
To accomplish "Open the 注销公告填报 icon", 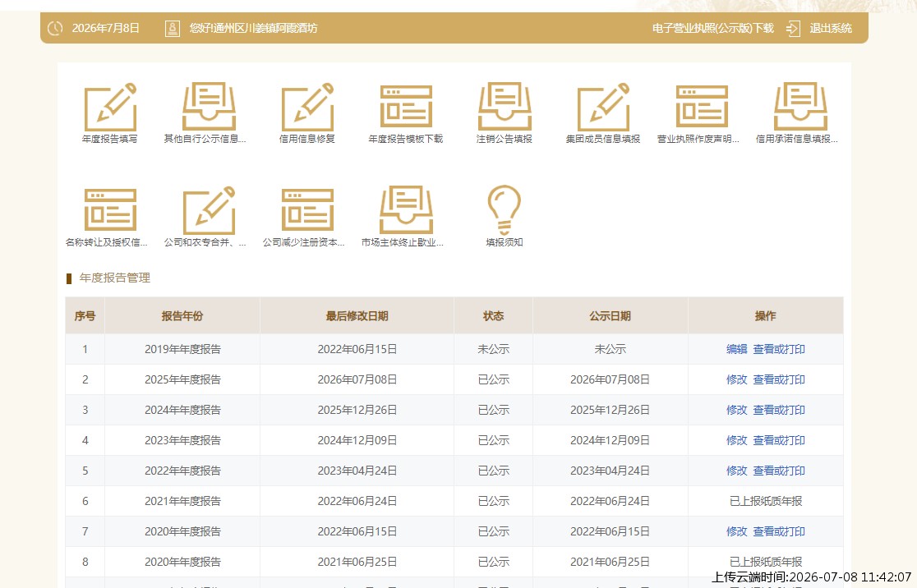I will [x=505, y=107].
